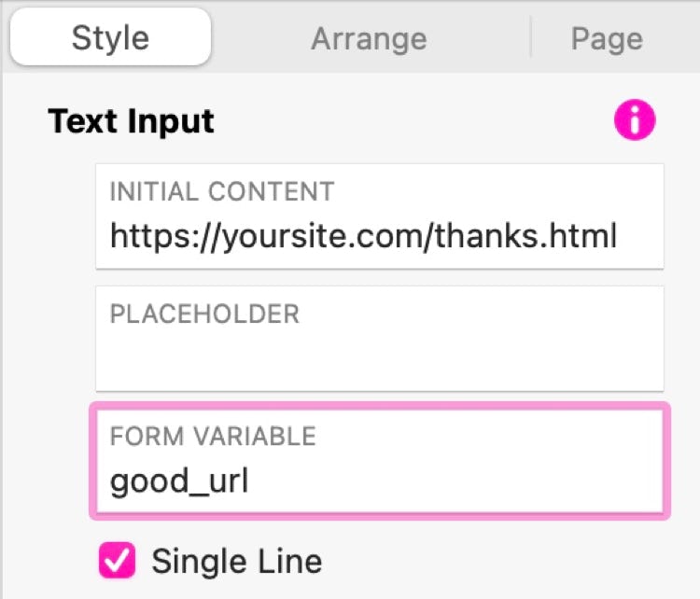
Task: Click the good_url text value
Action: (179, 482)
